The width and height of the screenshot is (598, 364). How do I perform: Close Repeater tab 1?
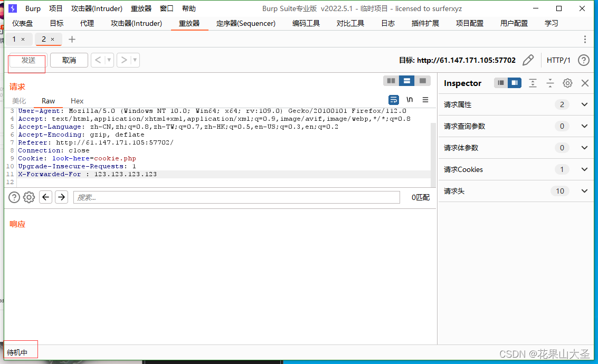[x=23, y=39]
